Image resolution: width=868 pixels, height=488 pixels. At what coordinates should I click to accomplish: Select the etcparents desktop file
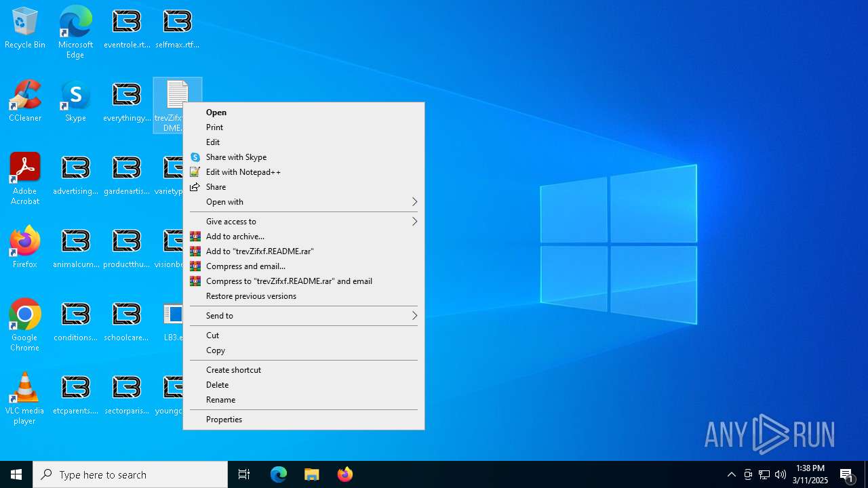point(75,394)
